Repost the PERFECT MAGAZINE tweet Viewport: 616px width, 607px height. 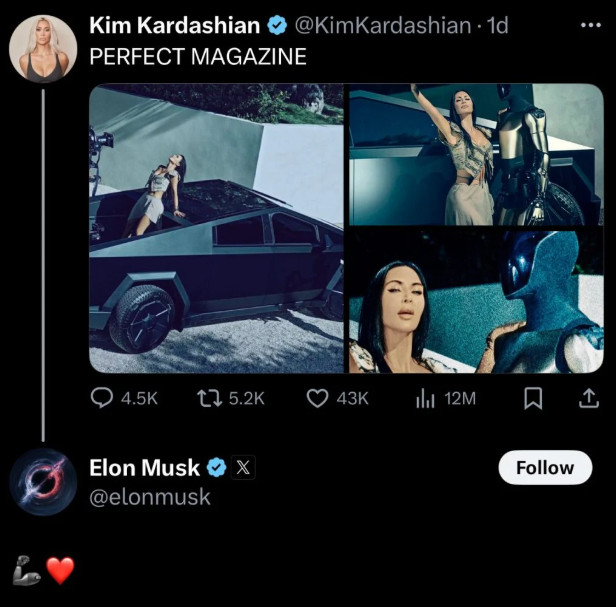tap(209, 398)
